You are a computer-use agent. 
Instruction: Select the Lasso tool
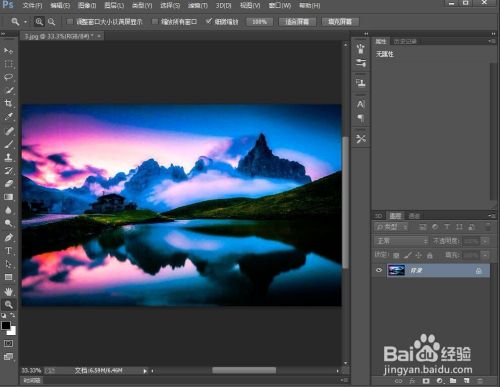(x=8, y=77)
